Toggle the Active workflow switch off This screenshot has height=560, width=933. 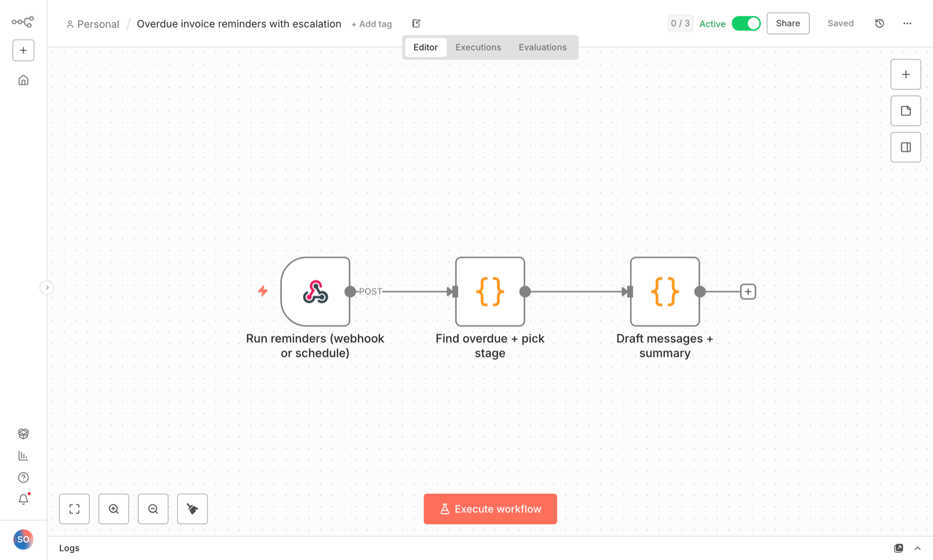tap(746, 23)
